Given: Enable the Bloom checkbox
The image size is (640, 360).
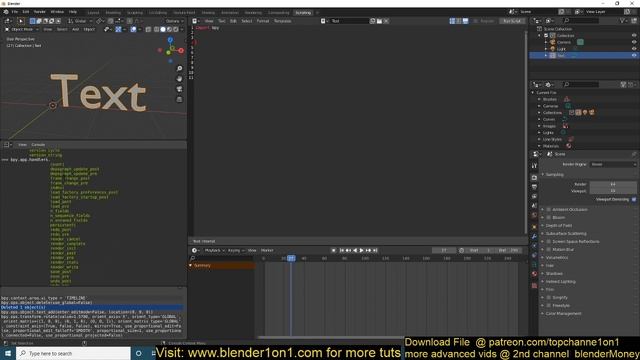Looking at the screenshot, I should click(549, 218).
